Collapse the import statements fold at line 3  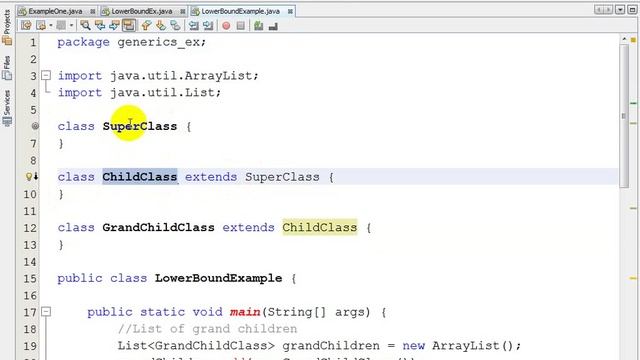tap(46, 76)
